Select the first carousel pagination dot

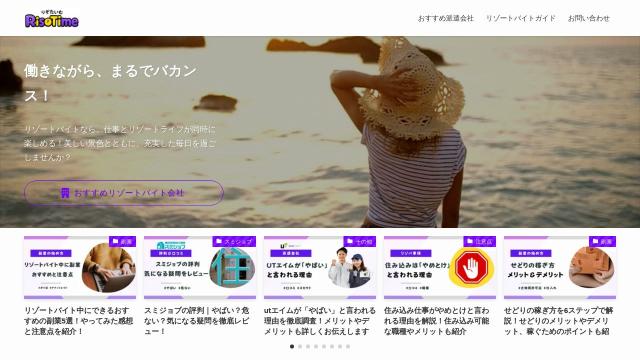292,347
